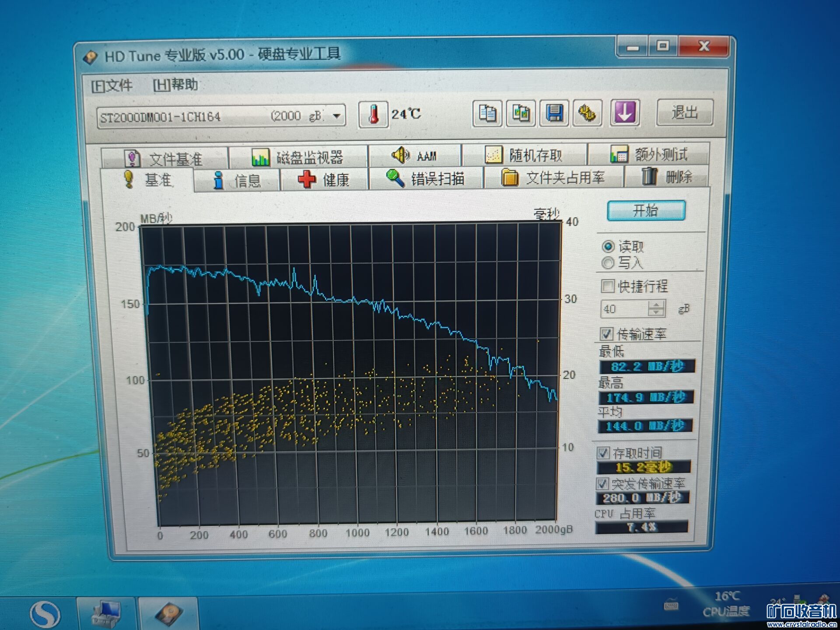This screenshot has width=840, height=630.
Task: Click the HD Tune title bar icon
Action: (91, 57)
